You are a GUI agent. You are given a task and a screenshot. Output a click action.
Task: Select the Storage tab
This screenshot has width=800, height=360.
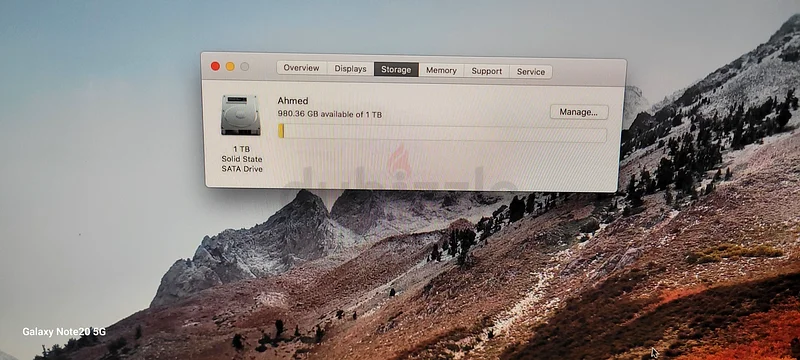pyautogui.click(x=396, y=69)
